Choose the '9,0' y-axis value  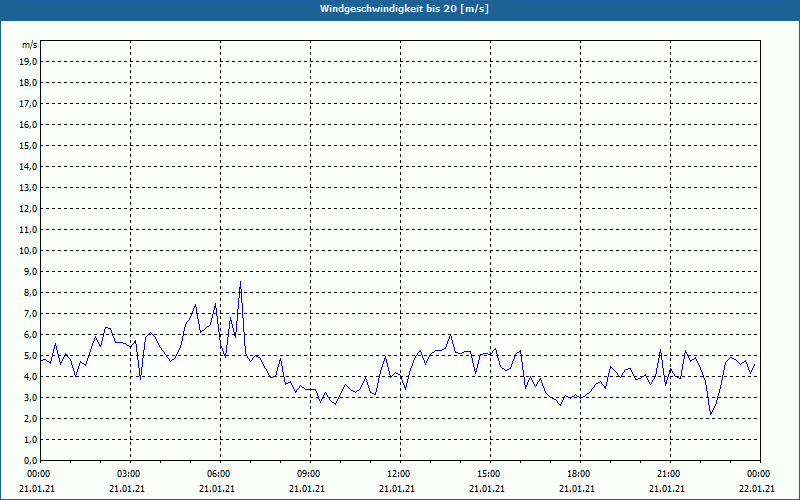tap(31, 271)
